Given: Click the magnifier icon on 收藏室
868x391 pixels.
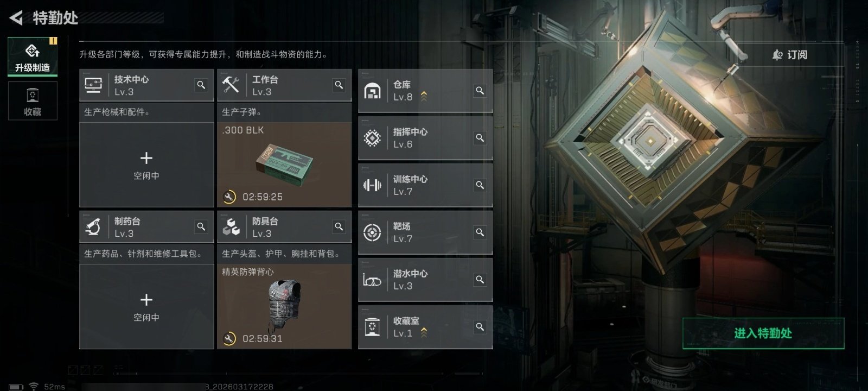Looking at the screenshot, I should click(480, 326).
